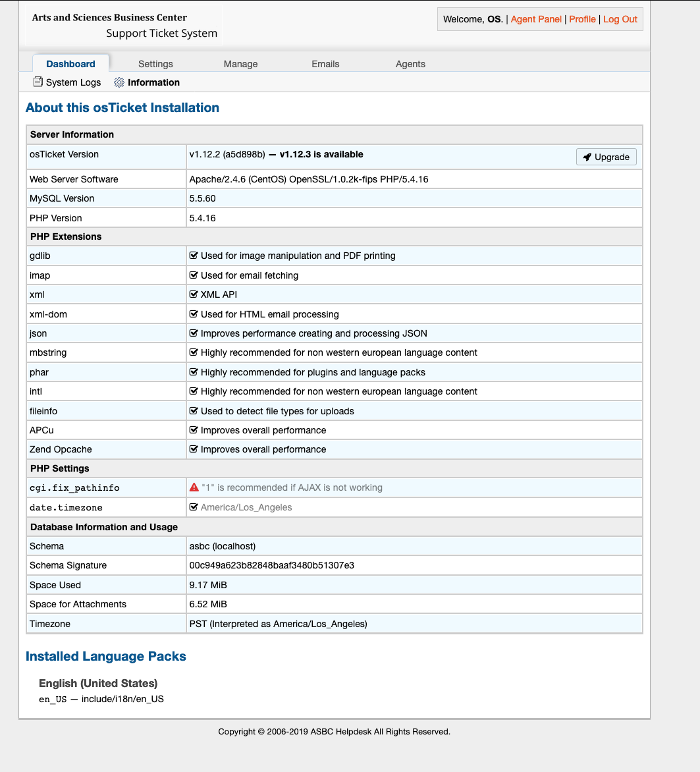Click the checkmark in the fileinfo row
700x772 pixels.
coord(194,411)
